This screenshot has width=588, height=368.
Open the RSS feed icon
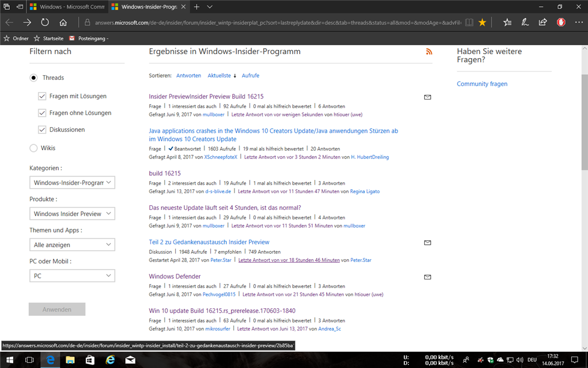[429, 52]
